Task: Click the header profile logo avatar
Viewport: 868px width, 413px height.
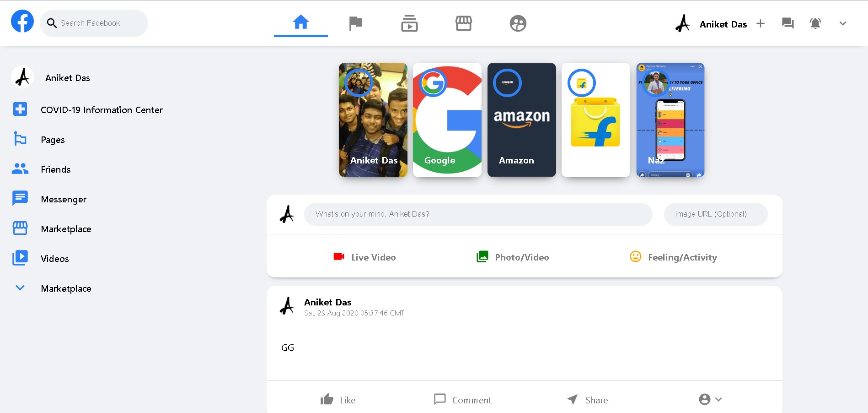Action: (682, 23)
